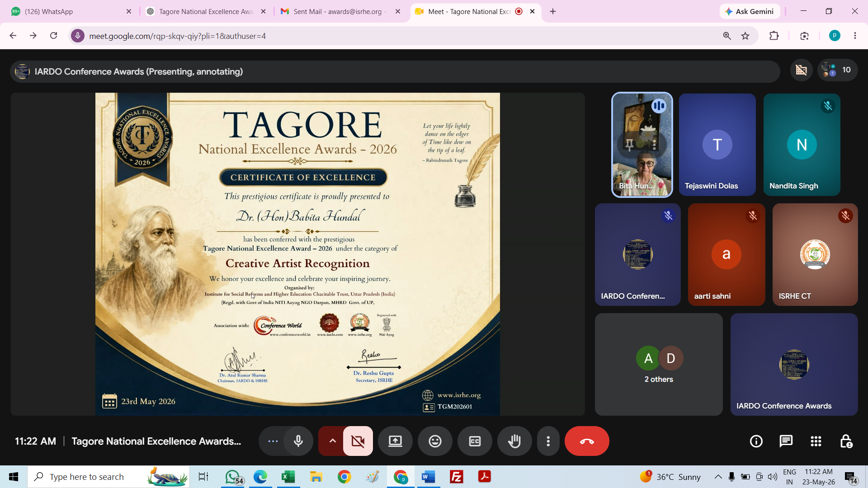Click the microphone permission icon in address bar
Screen dimensions: 868x488
pos(78,36)
